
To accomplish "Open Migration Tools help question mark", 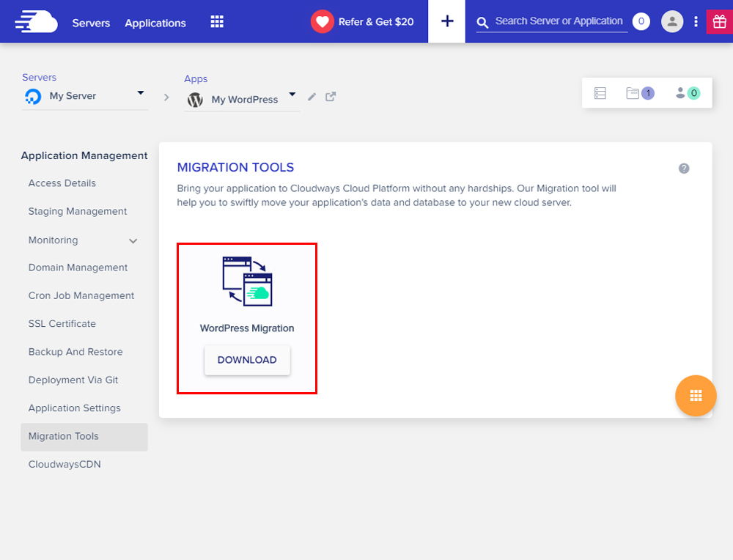I will (x=683, y=169).
